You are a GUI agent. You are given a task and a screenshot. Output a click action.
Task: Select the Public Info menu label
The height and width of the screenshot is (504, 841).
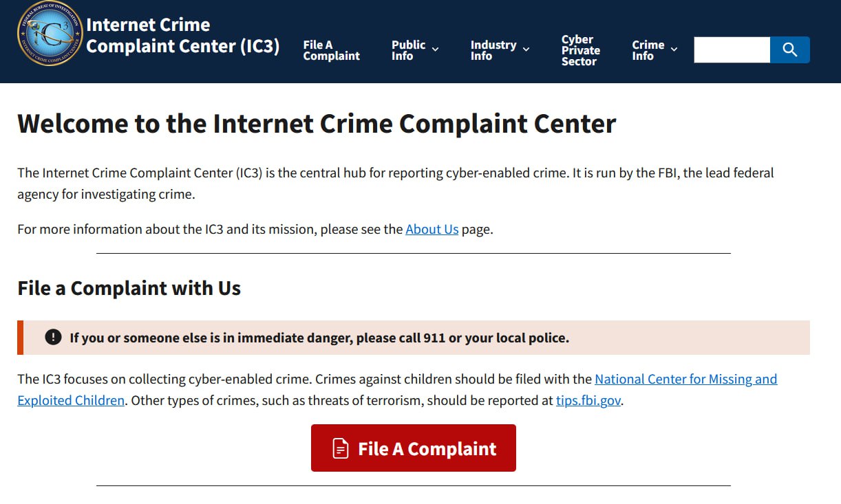(x=408, y=50)
